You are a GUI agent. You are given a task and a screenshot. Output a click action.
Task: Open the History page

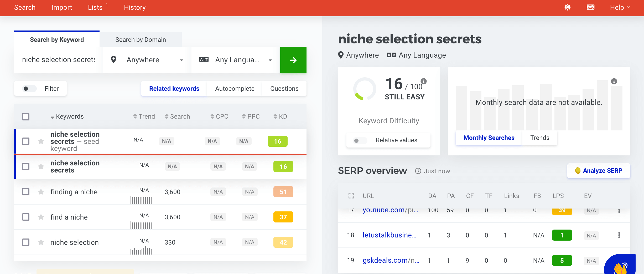(x=135, y=7)
